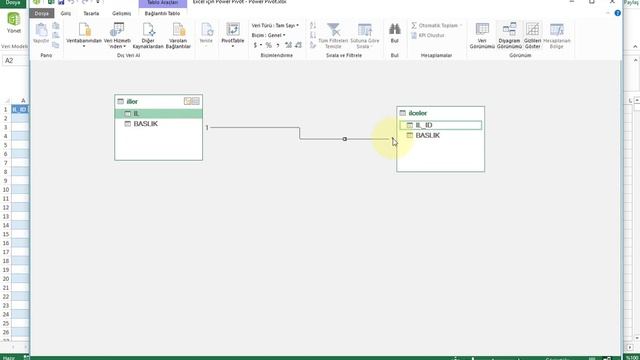Screen dimensions: 640x360
Task: Select the BASLIK field in iller table
Action: (158, 124)
